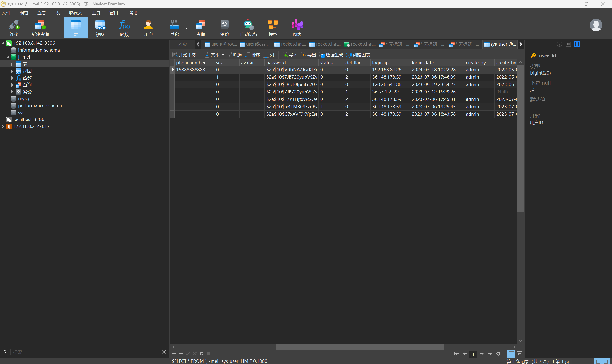Click the 筛选 filter button
This screenshot has width=612, height=364.
pyautogui.click(x=234, y=55)
